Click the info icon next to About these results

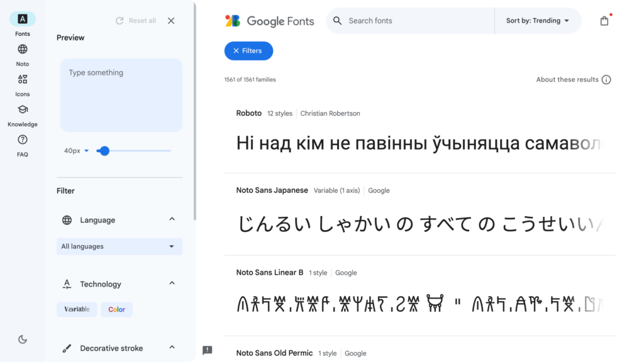coord(606,79)
